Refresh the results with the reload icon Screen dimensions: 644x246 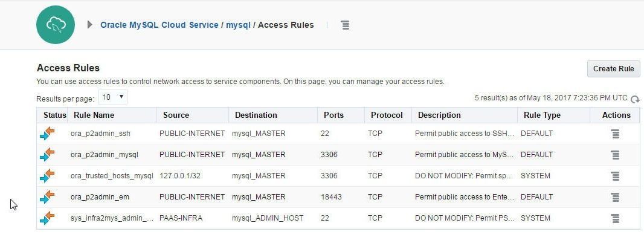pos(636,99)
